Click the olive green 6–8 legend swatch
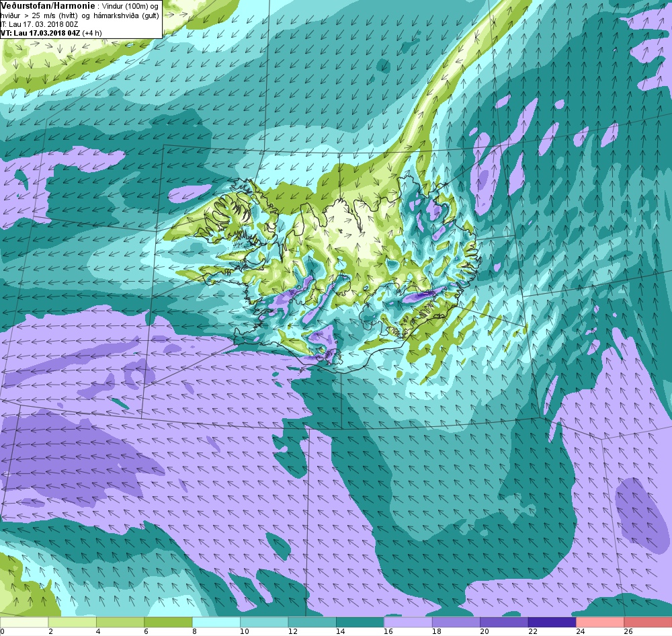 [168, 621]
